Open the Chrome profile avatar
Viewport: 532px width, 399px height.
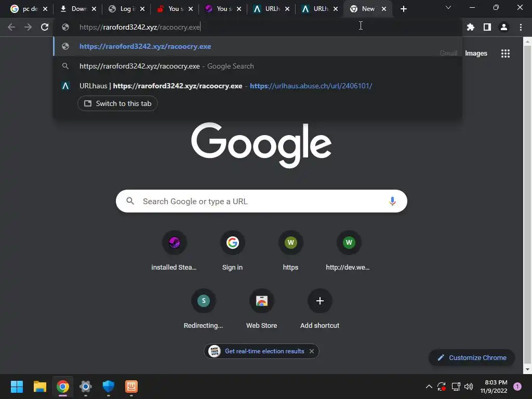point(504,27)
